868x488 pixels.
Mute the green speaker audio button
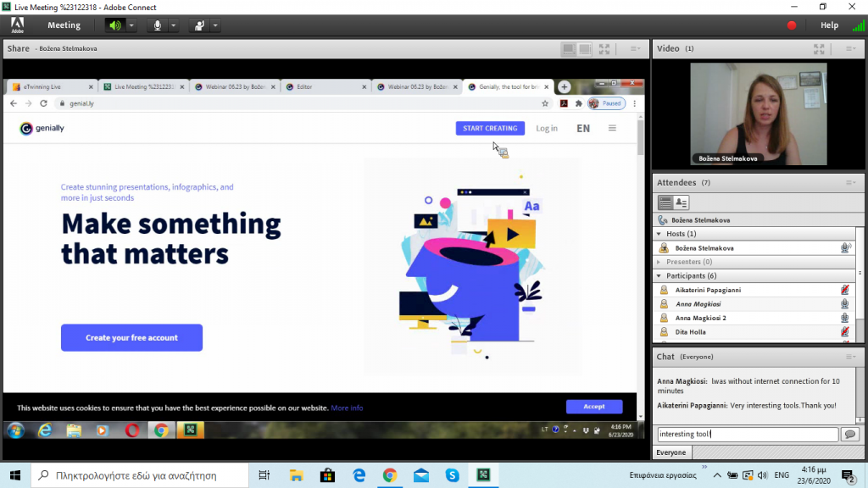point(114,25)
